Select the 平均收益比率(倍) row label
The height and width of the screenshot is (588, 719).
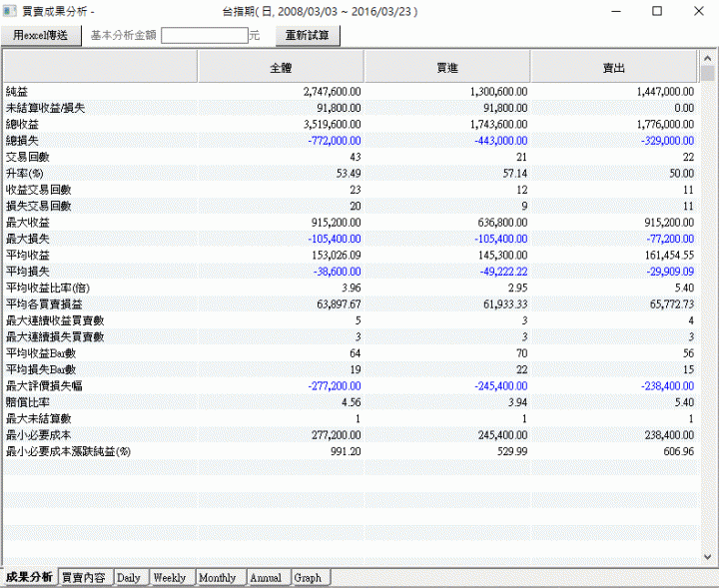tap(48, 288)
